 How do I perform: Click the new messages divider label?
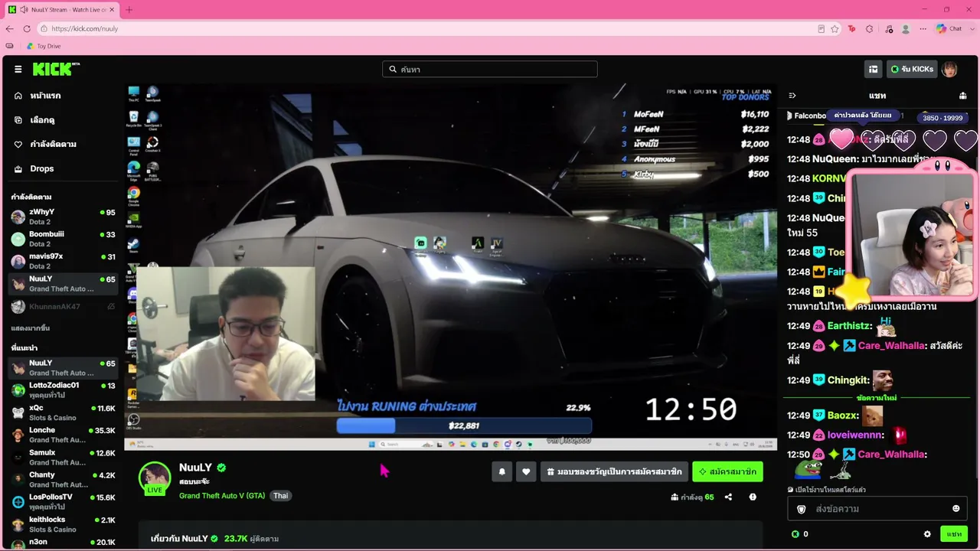pos(877,398)
